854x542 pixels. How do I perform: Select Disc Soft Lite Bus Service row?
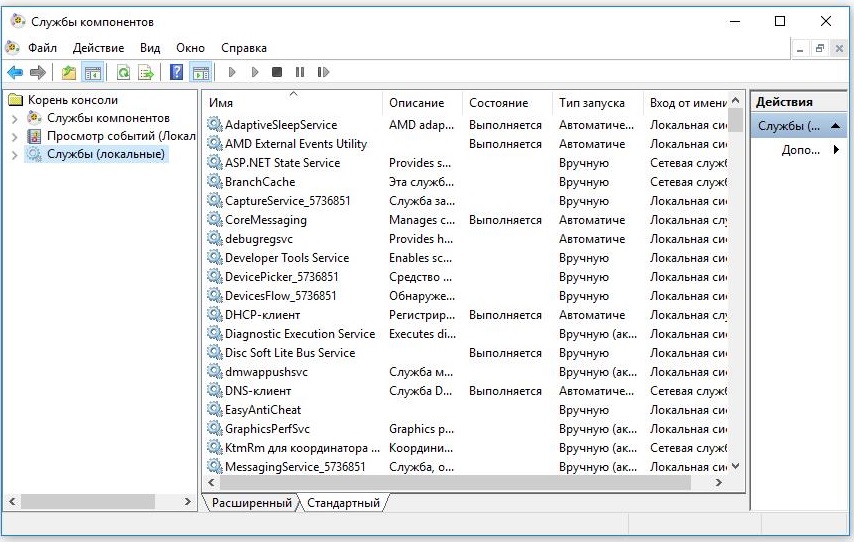tap(290, 352)
